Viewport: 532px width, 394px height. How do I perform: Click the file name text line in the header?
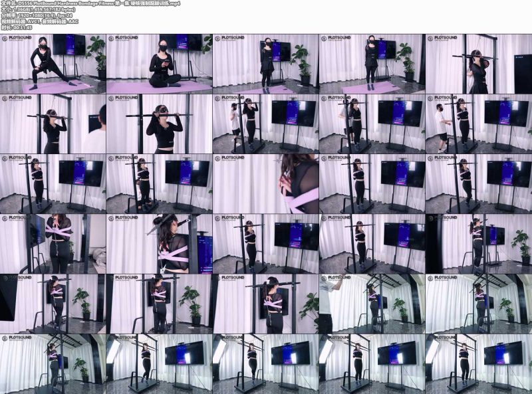click(90, 3)
